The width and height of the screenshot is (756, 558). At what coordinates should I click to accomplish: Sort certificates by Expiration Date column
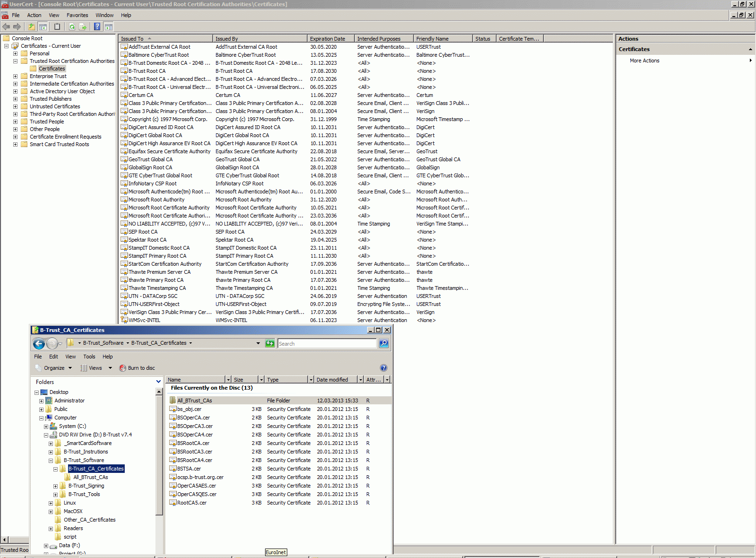click(331, 39)
